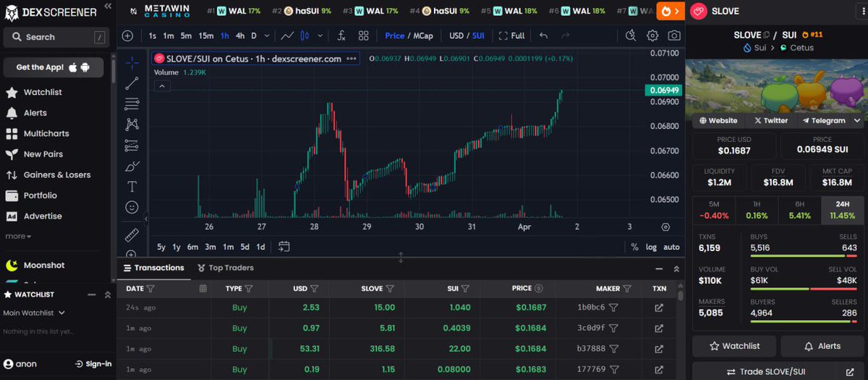Take a chart snapshot with camera

(674, 35)
